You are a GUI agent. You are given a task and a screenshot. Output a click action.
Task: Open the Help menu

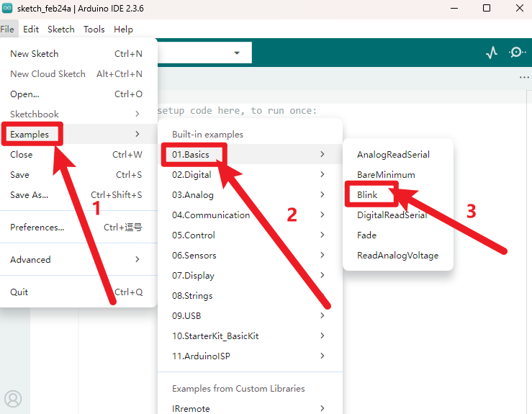coord(123,30)
